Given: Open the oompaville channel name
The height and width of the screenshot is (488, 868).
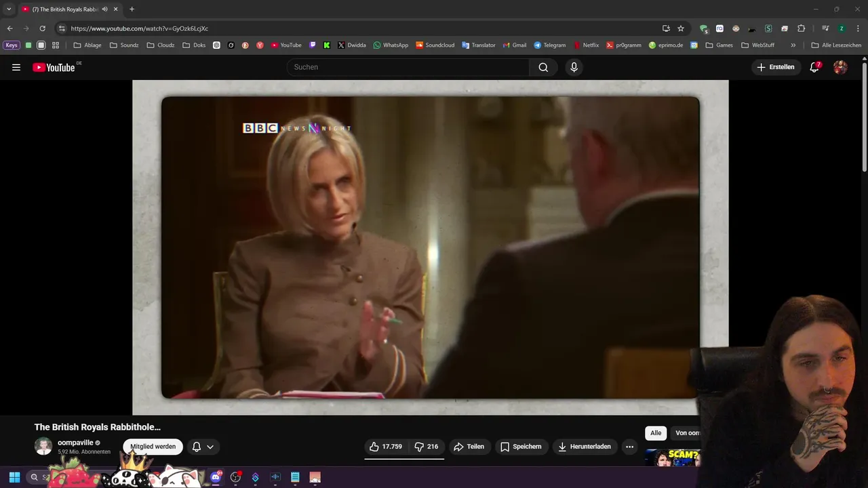Looking at the screenshot, I should pos(75,443).
